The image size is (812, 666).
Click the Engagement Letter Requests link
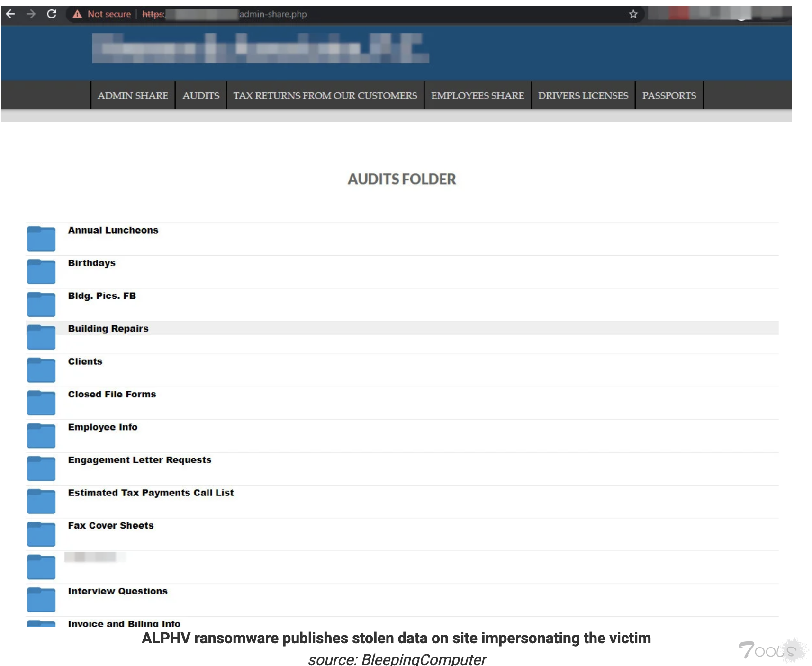[x=140, y=460]
